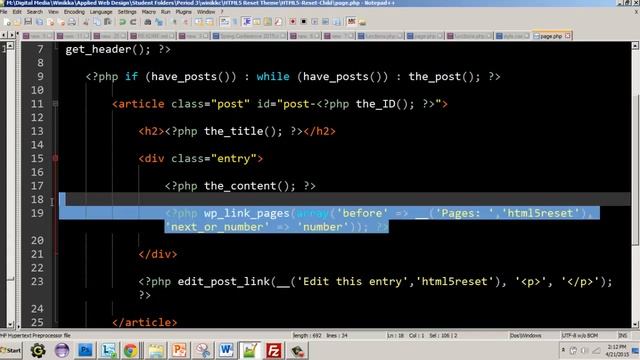Screen dimensions: 640x360
Task: Open the Encoding menu
Action: click(74, 12)
